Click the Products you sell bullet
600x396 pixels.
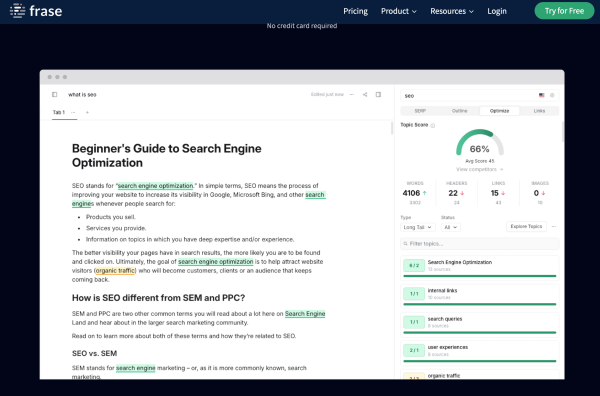pyautogui.click(x=111, y=217)
